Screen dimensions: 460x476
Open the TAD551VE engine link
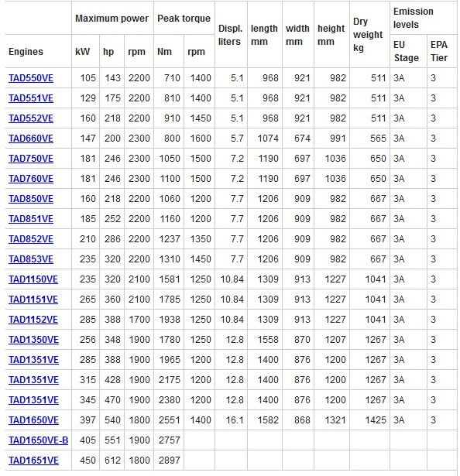coord(31,98)
